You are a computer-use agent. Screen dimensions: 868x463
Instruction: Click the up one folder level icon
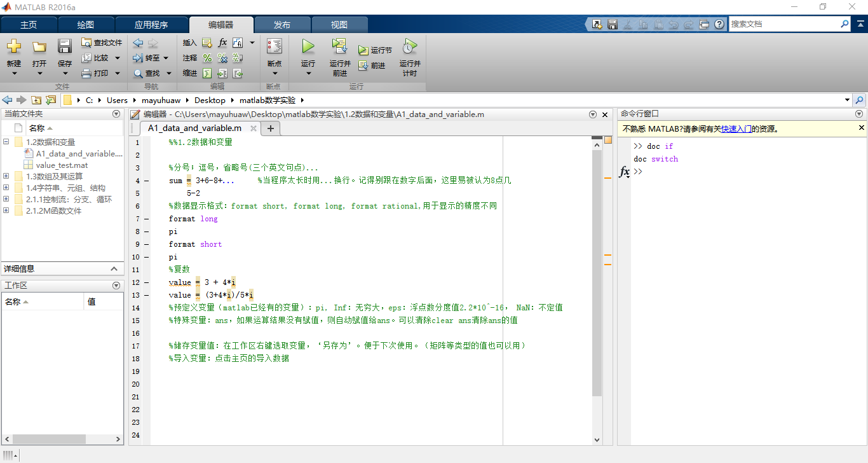(36, 100)
